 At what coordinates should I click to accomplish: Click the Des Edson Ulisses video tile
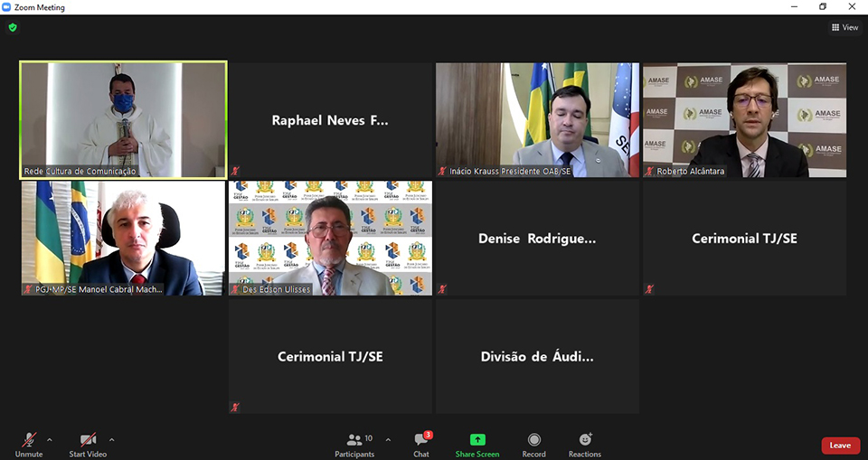pyautogui.click(x=330, y=238)
